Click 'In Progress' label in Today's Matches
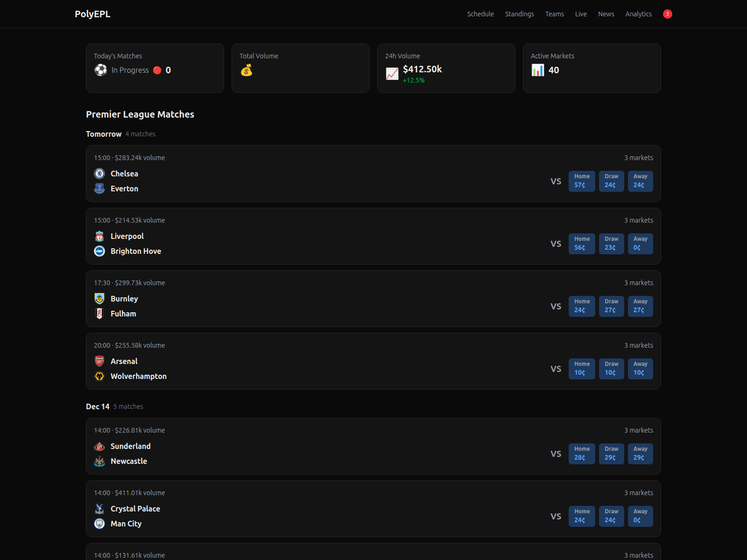Image resolution: width=747 pixels, height=560 pixels. [x=130, y=70]
